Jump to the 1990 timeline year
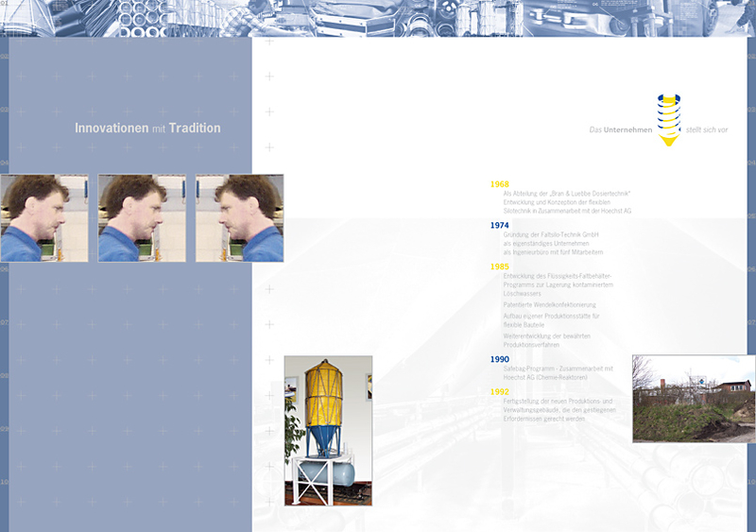Image resolution: width=756 pixels, height=532 pixels. pyautogui.click(x=499, y=359)
